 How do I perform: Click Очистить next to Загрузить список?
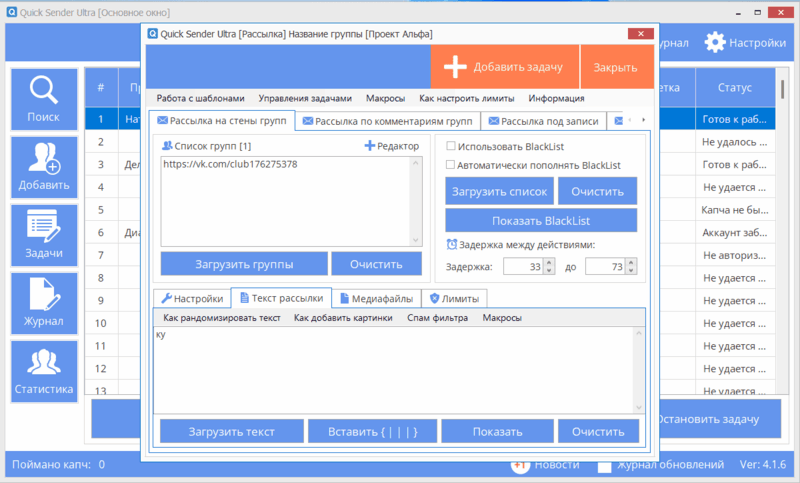click(597, 191)
